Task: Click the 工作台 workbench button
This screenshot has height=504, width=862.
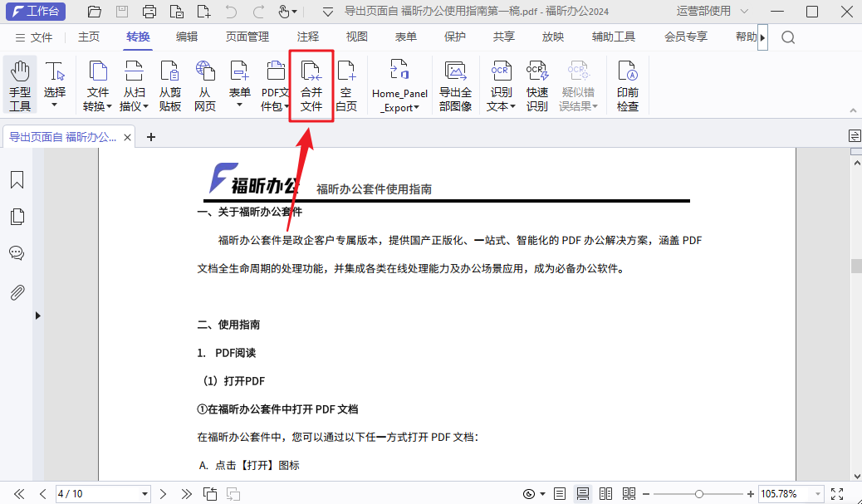Action: coord(36,11)
